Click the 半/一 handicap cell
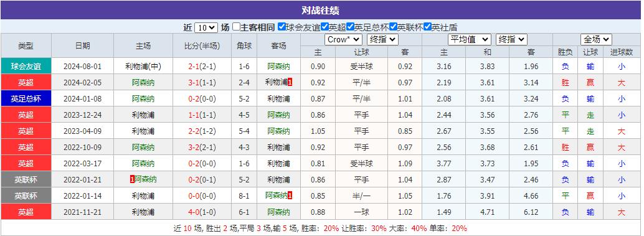Viewport: 644px width, 236px height. pyautogui.click(x=361, y=196)
